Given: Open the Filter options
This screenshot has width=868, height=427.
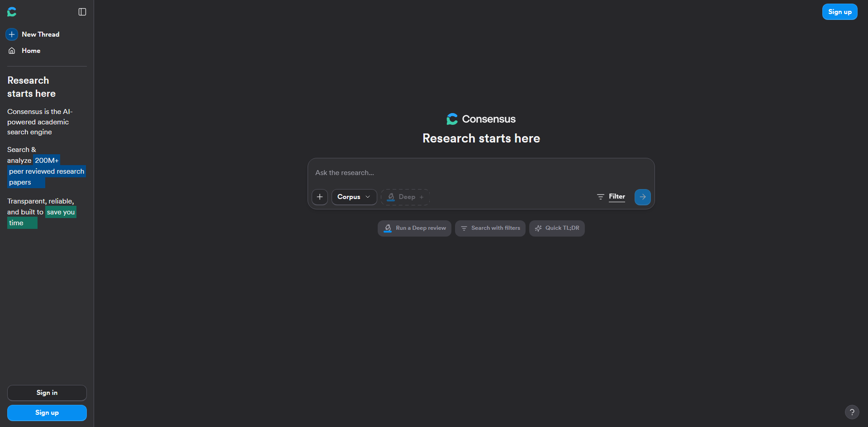Looking at the screenshot, I should (x=611, y=197).
